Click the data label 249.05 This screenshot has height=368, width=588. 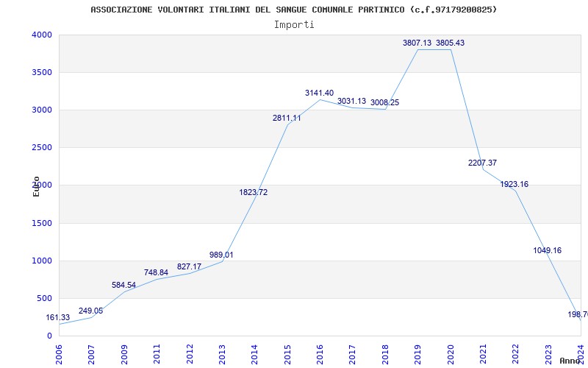tap(90, 311)
